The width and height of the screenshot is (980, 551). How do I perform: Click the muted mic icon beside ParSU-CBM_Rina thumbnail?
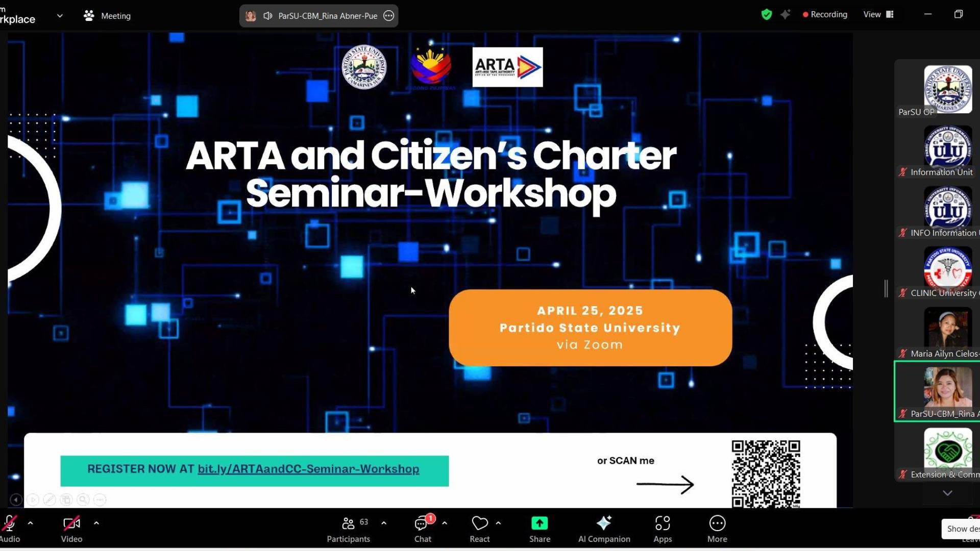tap(903, 414)
